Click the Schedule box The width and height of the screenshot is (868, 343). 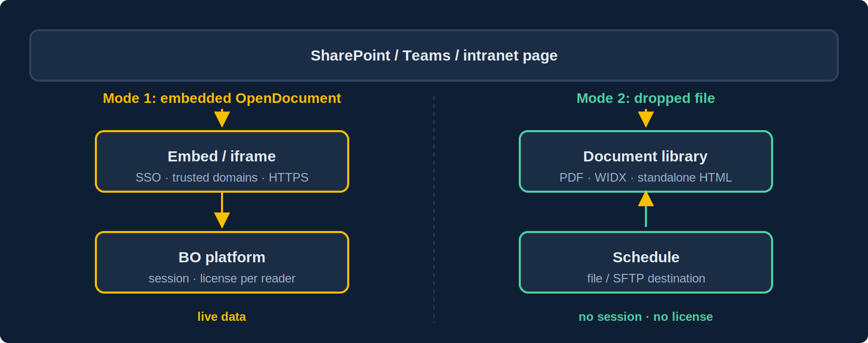click(x=646, y=262)
